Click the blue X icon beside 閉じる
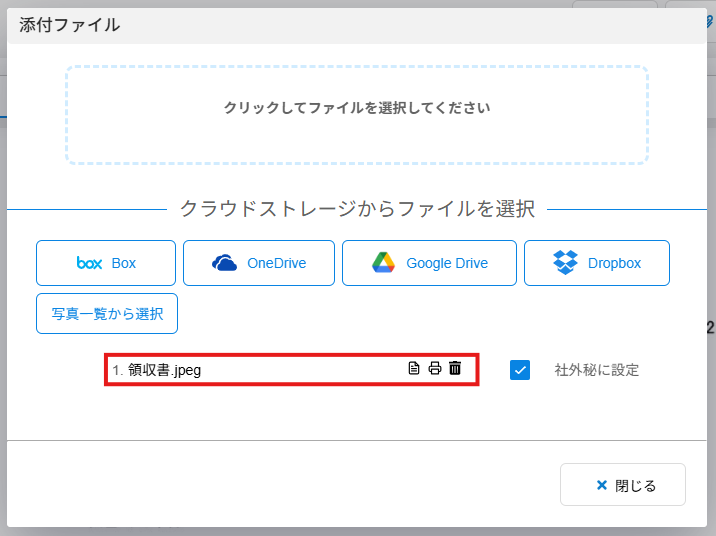The height and width of the screenshot is (536, 716). pyautogui.click(x=602, y=485)
